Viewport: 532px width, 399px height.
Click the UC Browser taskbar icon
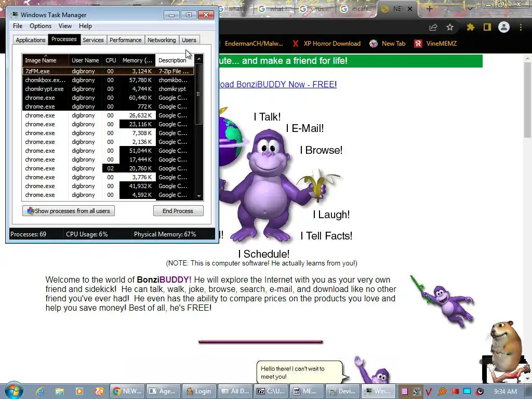pyautogui.click(x=99, y=391)
